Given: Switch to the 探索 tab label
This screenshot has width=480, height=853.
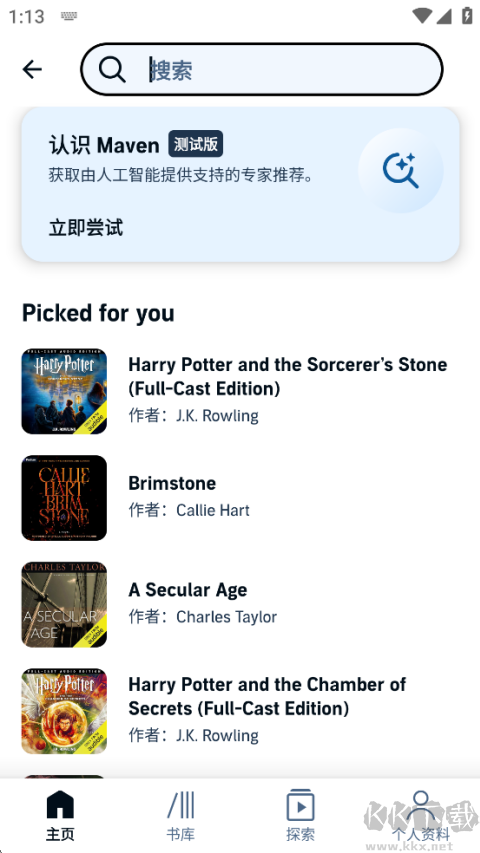Looking at the screenshot, I should click(x=300, y=835).
